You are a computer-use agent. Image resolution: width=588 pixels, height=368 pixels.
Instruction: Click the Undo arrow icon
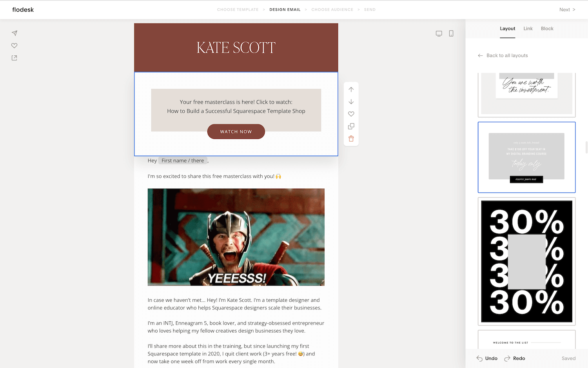(479, 358)
